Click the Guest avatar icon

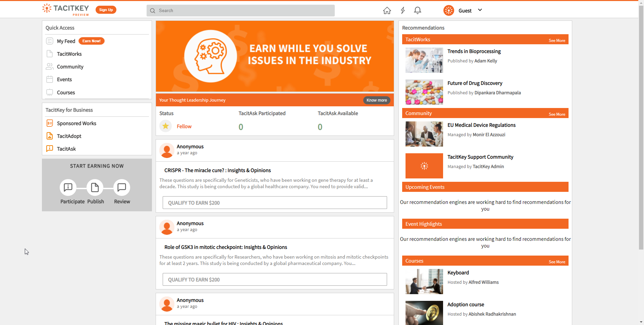point(449,10)
